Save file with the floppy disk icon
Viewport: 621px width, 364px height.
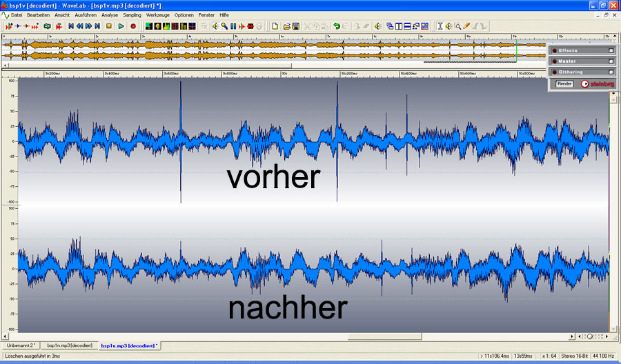click(295, 26)
